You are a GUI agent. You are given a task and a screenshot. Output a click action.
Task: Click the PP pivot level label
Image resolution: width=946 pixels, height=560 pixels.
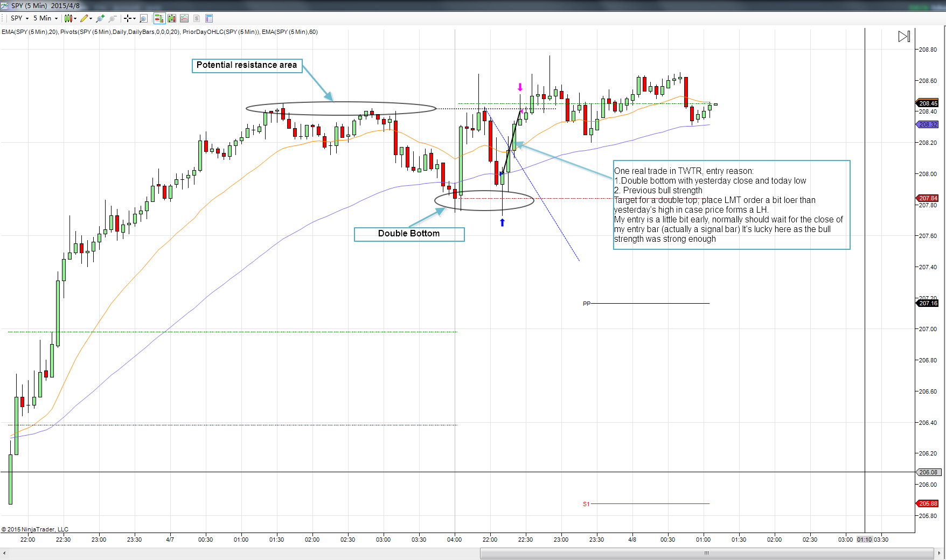[587, 304]
